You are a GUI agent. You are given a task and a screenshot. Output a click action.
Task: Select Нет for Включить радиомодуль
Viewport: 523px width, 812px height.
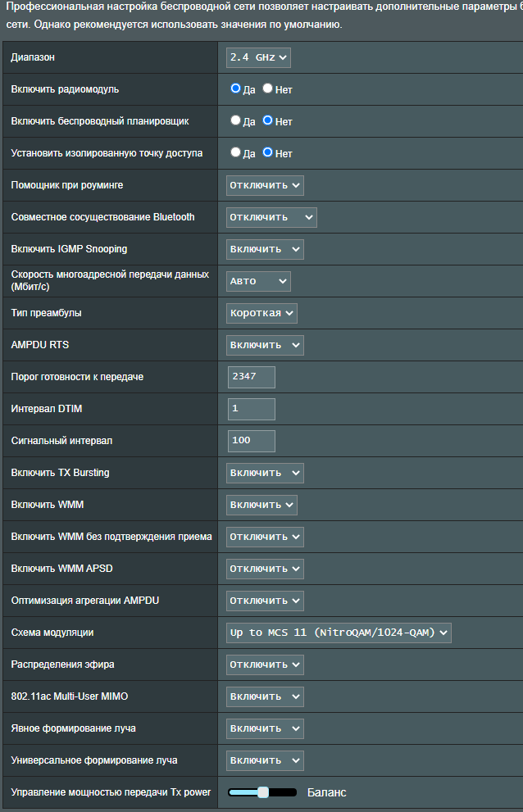(x=267, y=88)
